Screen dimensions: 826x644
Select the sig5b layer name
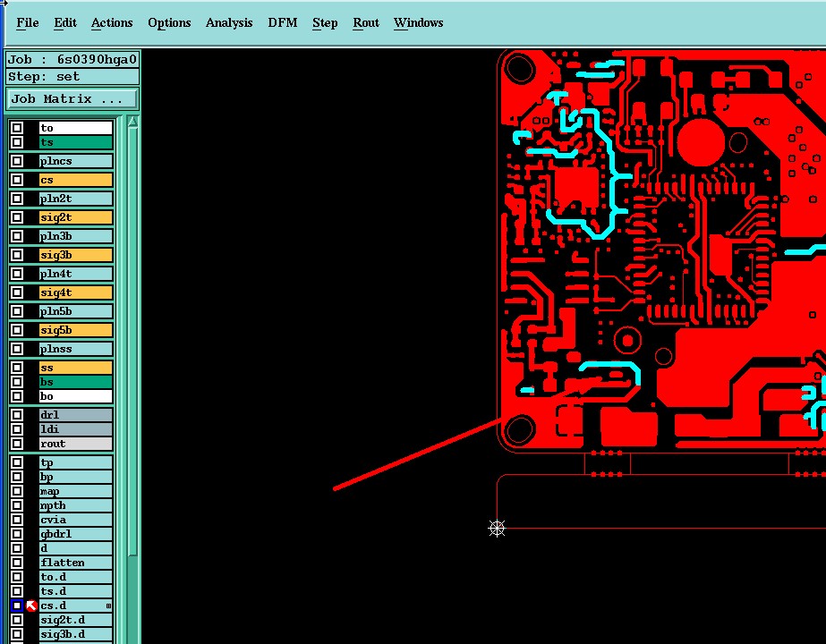[76, 330]
